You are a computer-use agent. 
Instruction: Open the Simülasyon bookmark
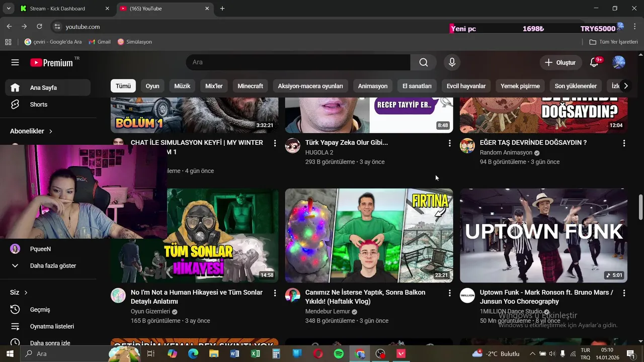tap(135, 42)
